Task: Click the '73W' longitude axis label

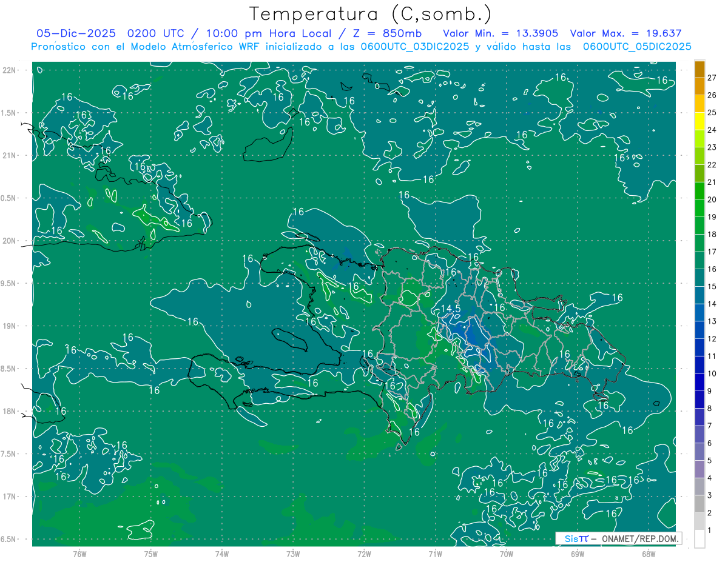Action: [293, 554]
